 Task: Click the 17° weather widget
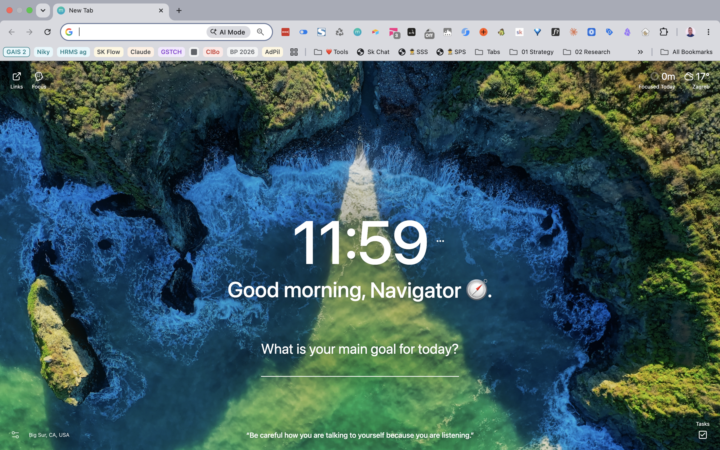pyautogui.click(x=698, y=80)
